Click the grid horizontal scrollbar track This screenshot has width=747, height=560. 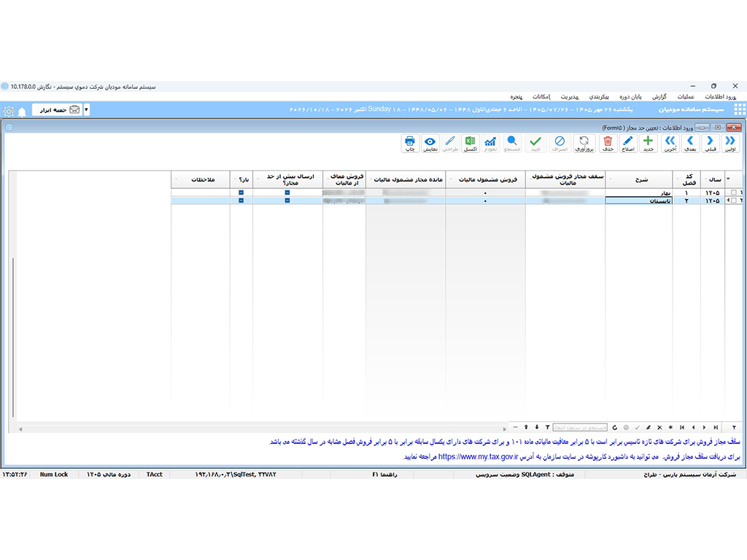(262, 429)
